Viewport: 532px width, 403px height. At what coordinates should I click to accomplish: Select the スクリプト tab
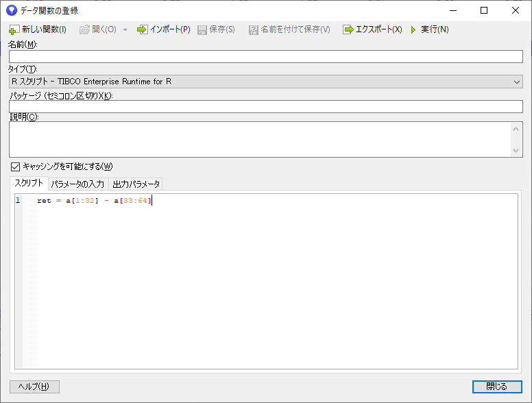point(29,183)
